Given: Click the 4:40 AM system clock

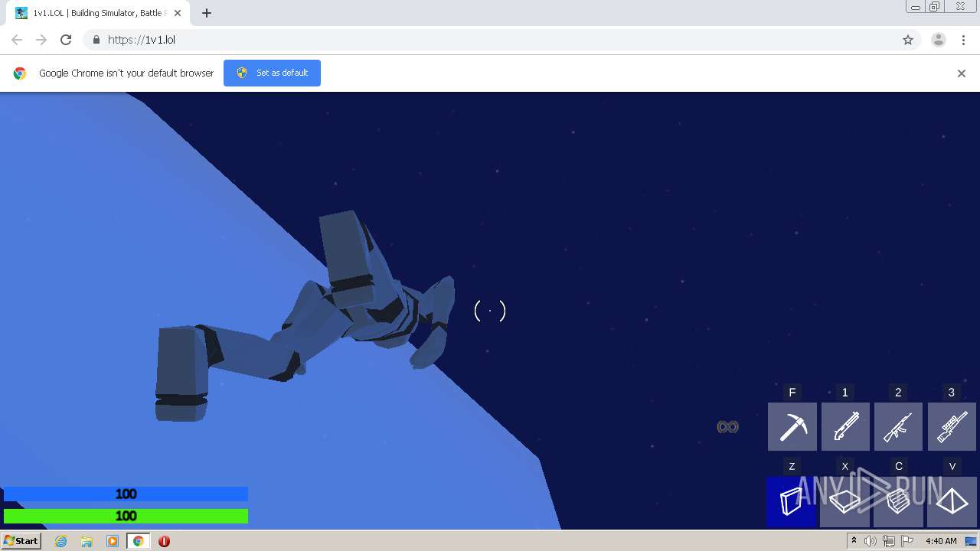Looking at the screenshot, I should click(x=941, y=541).
